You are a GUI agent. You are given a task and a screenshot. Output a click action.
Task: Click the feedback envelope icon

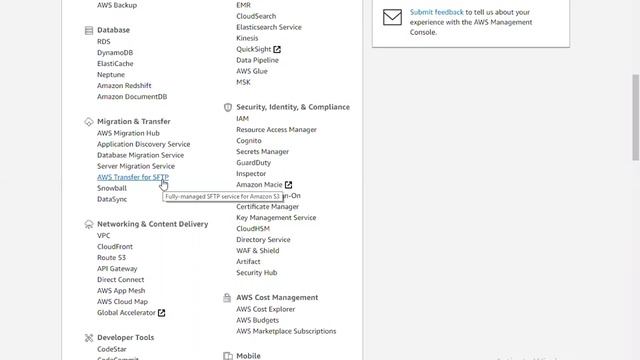[x=392, y=17]
